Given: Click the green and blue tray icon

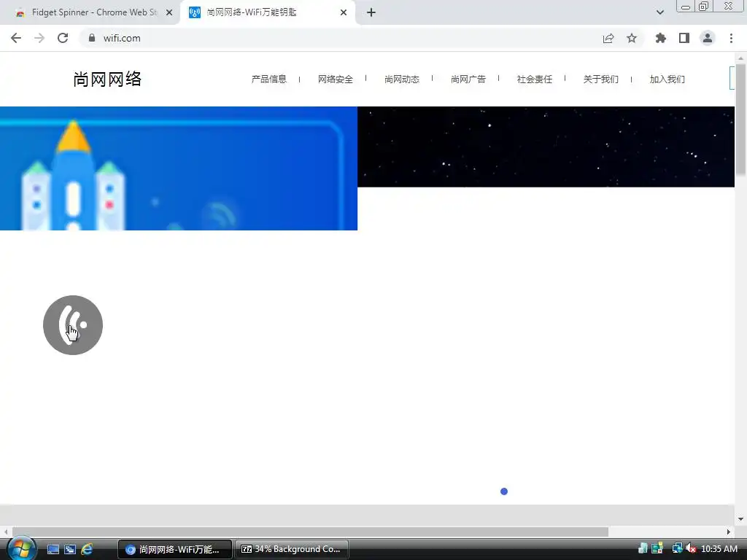Looking at the screenshot, I should (x=657, y=548).
